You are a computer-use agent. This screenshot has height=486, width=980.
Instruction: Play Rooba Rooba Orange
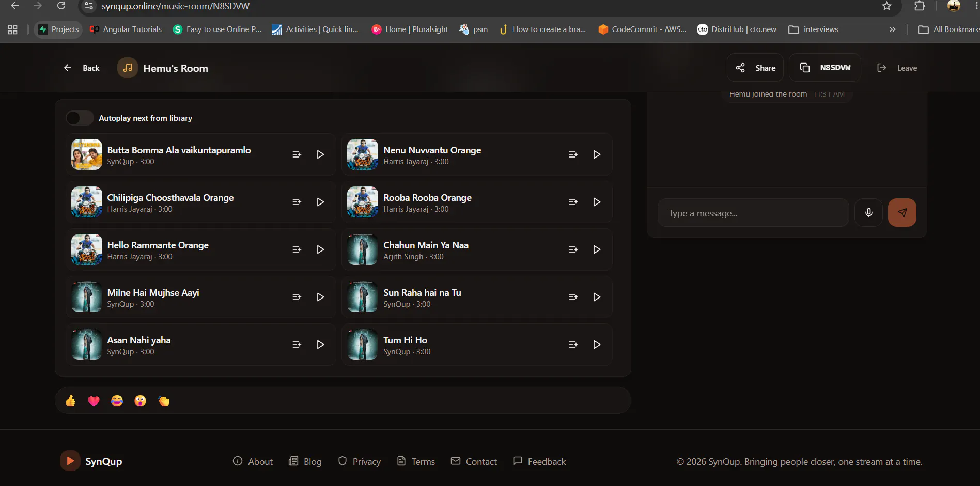click(597, 202)
